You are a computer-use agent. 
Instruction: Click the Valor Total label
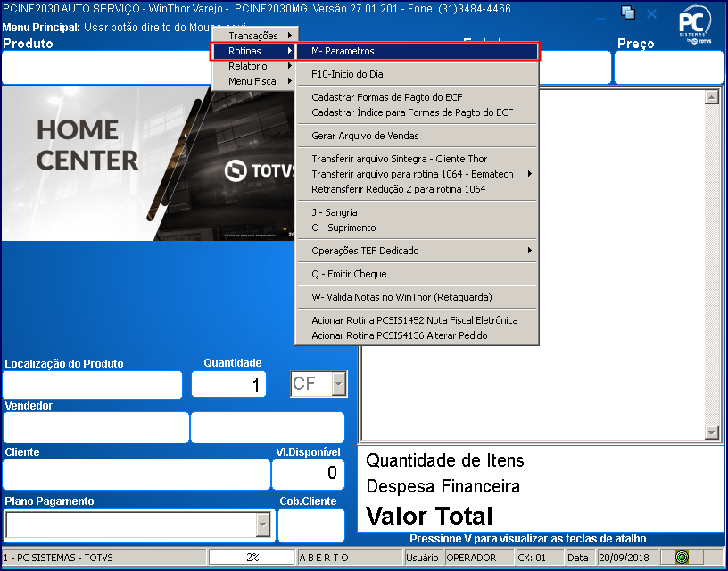pos(429,516)
